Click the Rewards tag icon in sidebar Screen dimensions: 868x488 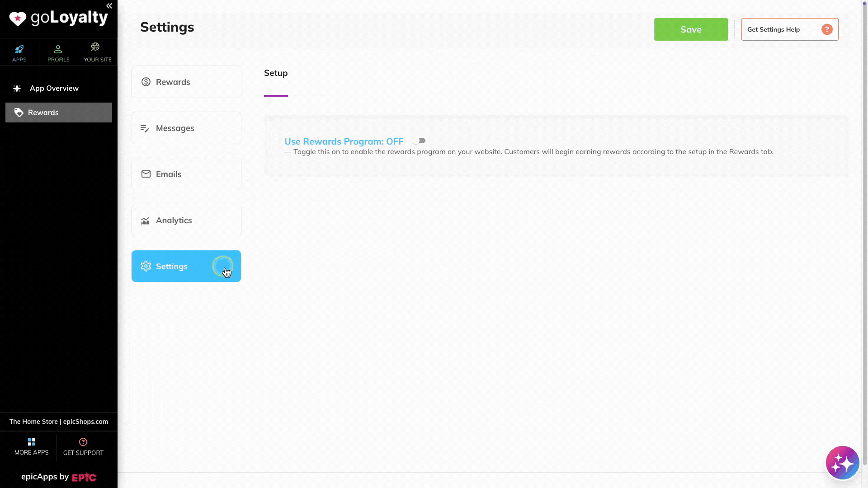tap(19, 113)
